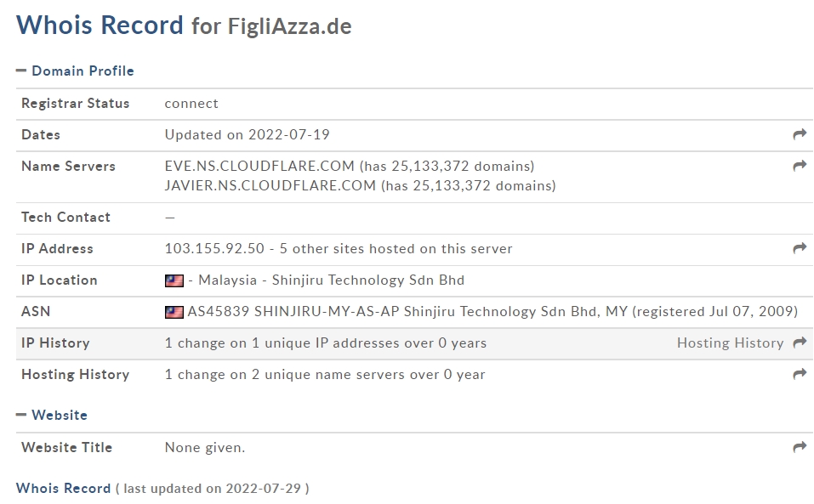Click EVE.NS.CLOUDFLARE.COM name server
This screenshot has width=814, height=504.
[259, 166]
